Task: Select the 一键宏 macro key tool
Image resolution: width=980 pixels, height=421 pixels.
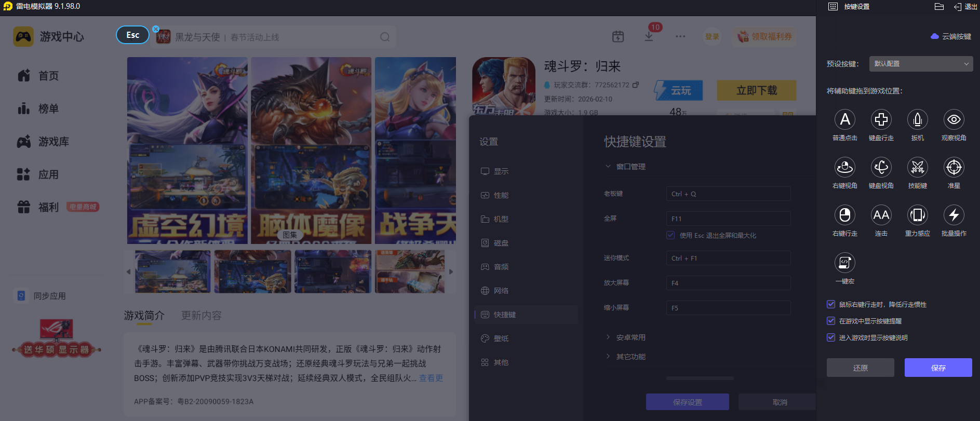Action: pos(845,263)
